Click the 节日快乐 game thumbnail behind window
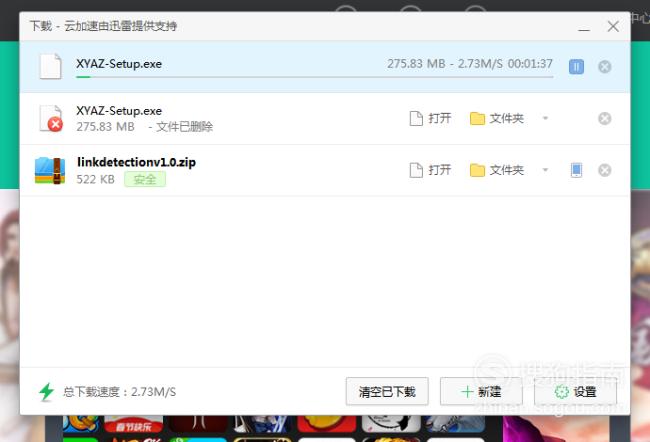Image resolution: width=650 pixels, height=442 pixels. (x=133, y=424)
